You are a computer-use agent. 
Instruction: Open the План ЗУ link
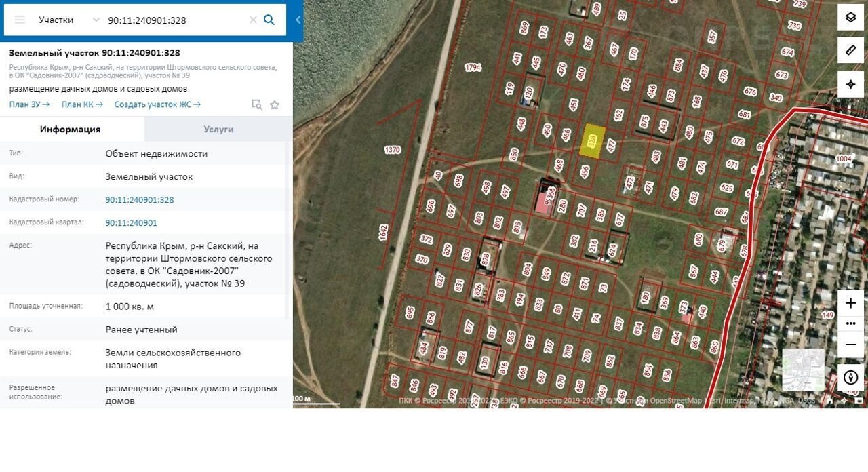coord(29,104)
